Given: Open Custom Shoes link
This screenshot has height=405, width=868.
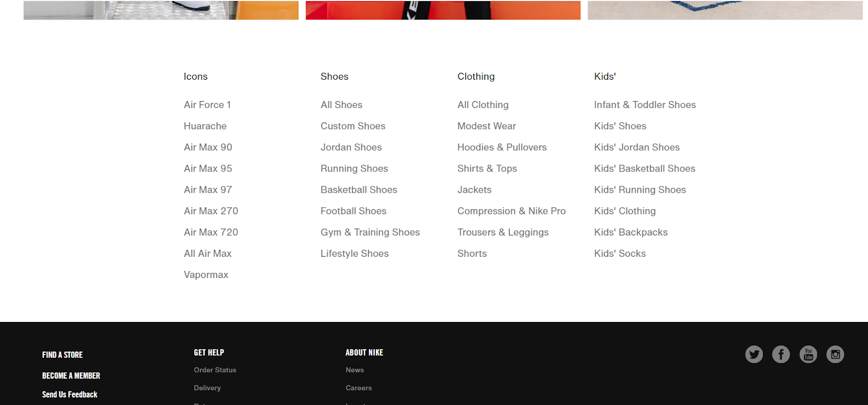Looking at the screenshot, I should pos(353,126).
